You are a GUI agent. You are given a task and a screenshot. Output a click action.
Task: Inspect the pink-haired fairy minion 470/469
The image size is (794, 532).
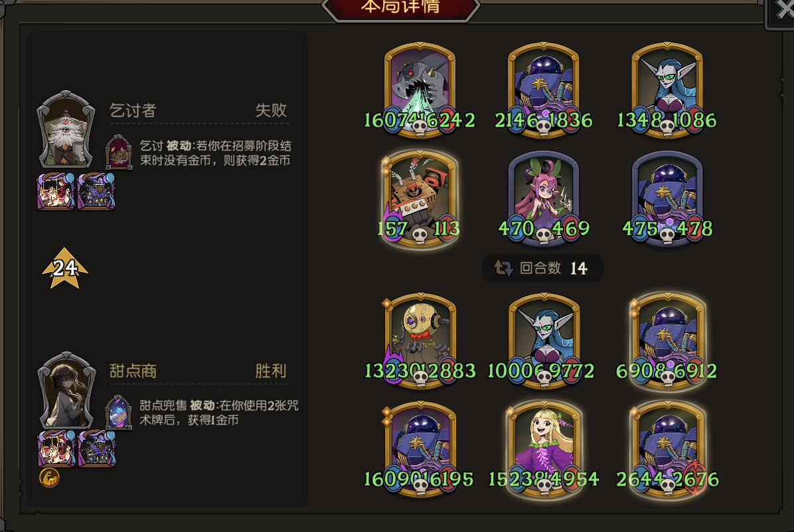(543, 199)
